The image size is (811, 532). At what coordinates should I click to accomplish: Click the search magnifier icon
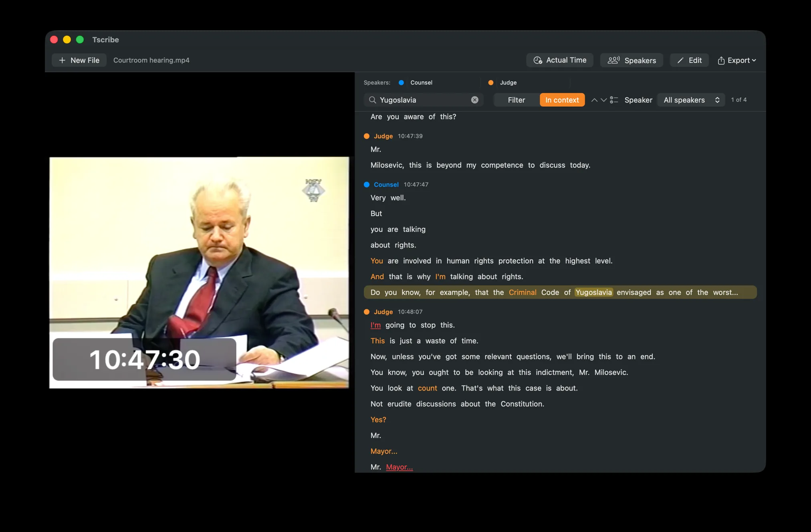(373, 100)
